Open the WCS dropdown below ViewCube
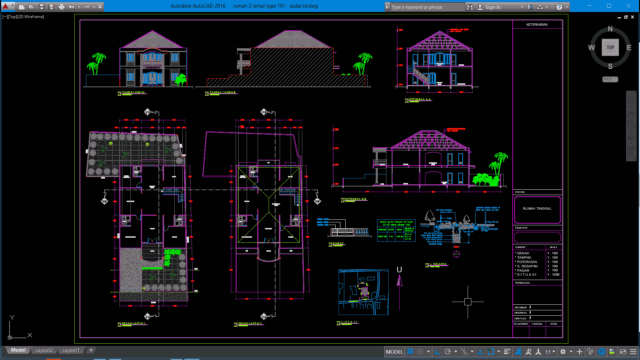 (610, 79)
